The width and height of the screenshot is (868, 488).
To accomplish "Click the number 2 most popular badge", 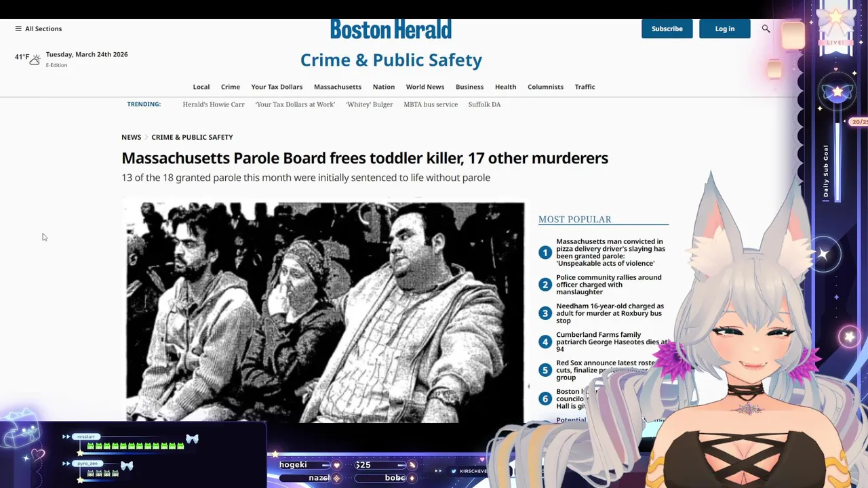I will pyautogui.click(x=545, y=285).
